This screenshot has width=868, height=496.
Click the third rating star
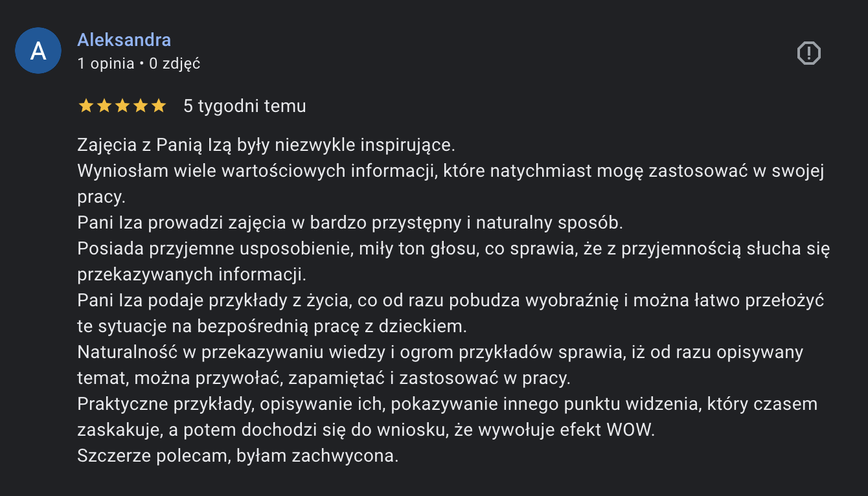[122, 106]
